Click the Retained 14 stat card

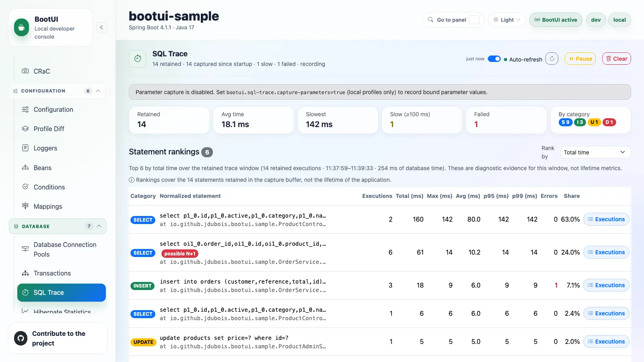169,120
